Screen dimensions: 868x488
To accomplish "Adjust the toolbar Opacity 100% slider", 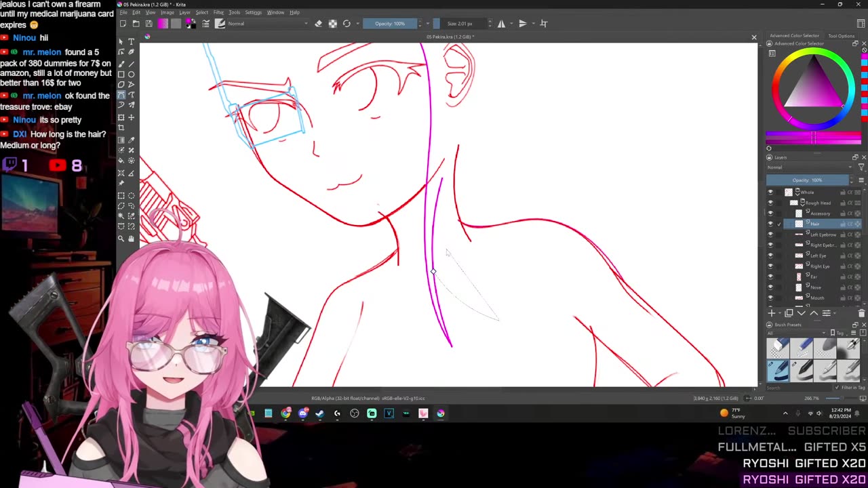I will pyautogui.click(x=390, y=24).
